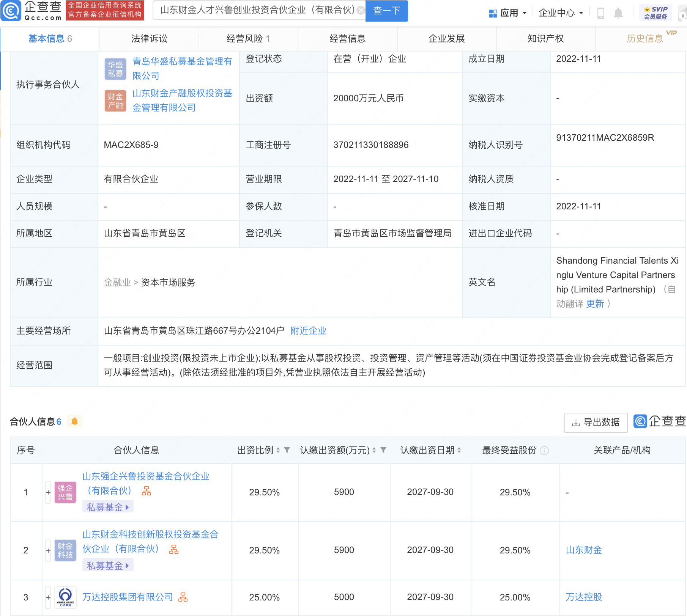Click the 企查查 watermark logo near export
Image resolution: width=687 pixels, height=616 pixels.
tap(660, 421)
